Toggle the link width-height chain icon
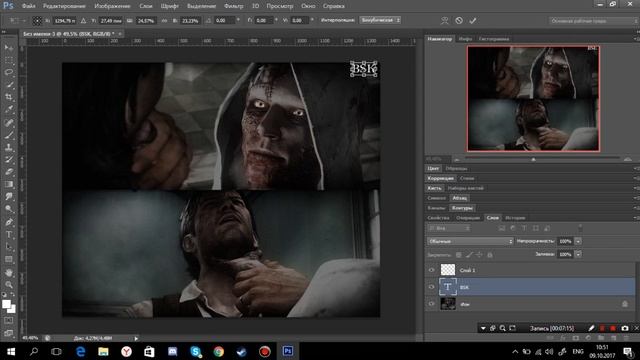The height and width of the screenshot is (360, 640). tap(164, 20)
